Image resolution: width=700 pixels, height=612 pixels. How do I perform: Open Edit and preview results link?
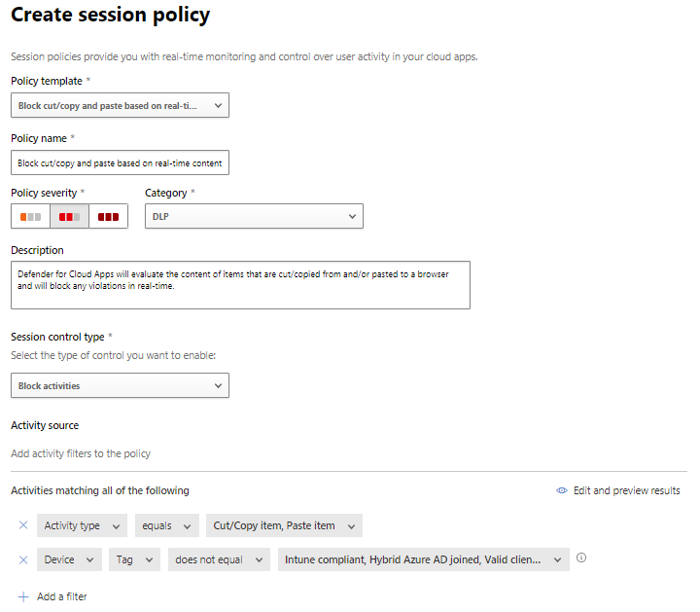pyautogui.click(x=626, y=491)
